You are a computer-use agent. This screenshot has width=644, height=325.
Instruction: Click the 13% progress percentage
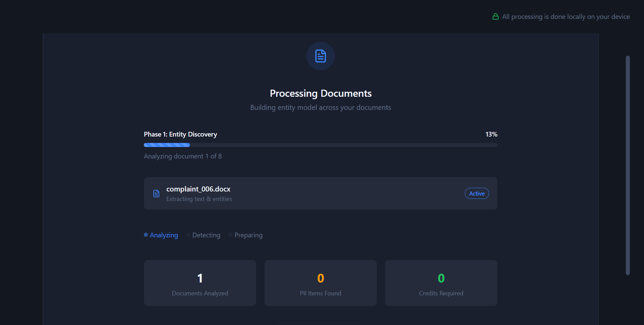point(491,134)
